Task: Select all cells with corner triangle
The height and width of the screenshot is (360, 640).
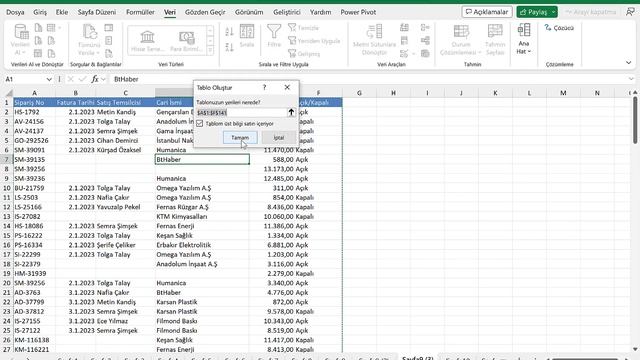Action: tap(8, 93)
